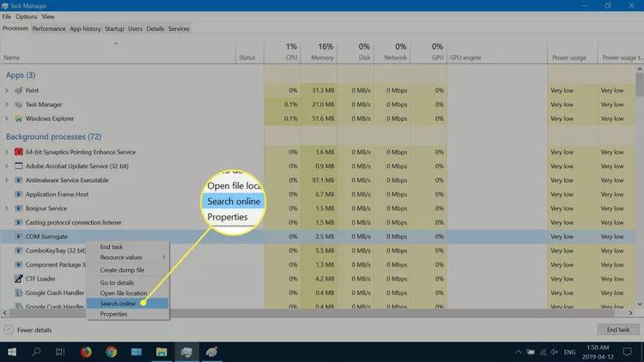Image resolution: width=644 pixels, height=362 pixels.
Task: Click the ENG language indicator
Action: coord(569,353)
